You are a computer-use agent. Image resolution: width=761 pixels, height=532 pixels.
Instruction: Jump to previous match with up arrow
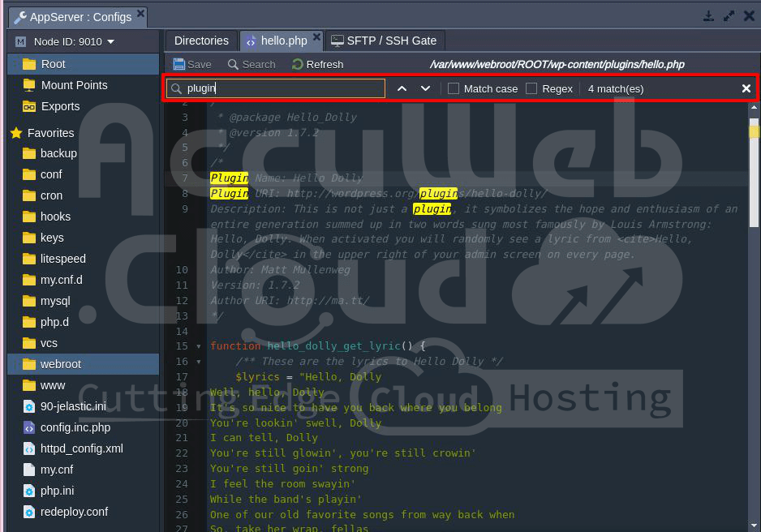[402, 88]
